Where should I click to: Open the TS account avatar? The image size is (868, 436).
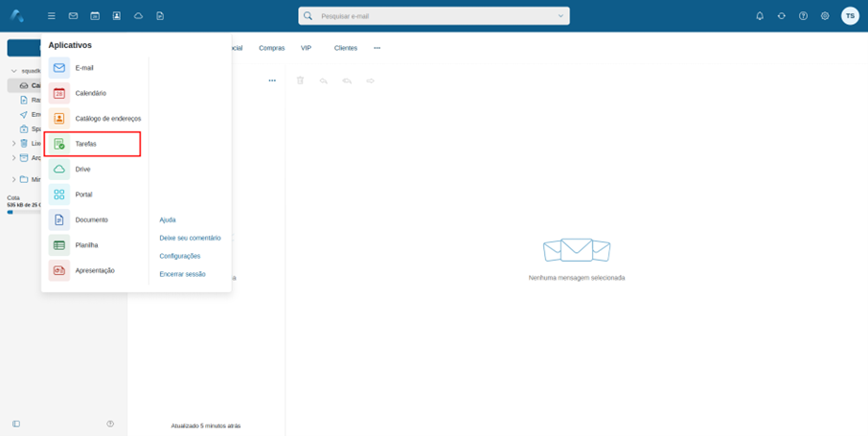click(x=850, y=16)
